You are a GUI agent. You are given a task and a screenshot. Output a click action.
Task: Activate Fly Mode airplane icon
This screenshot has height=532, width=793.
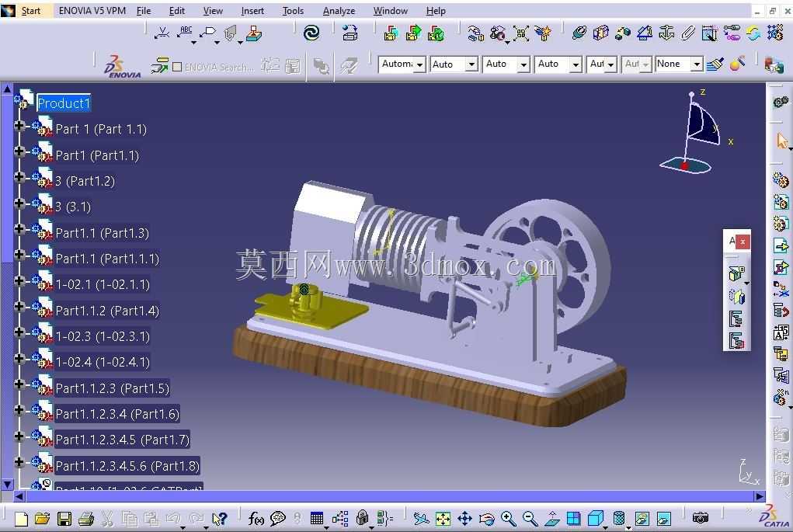421,518
